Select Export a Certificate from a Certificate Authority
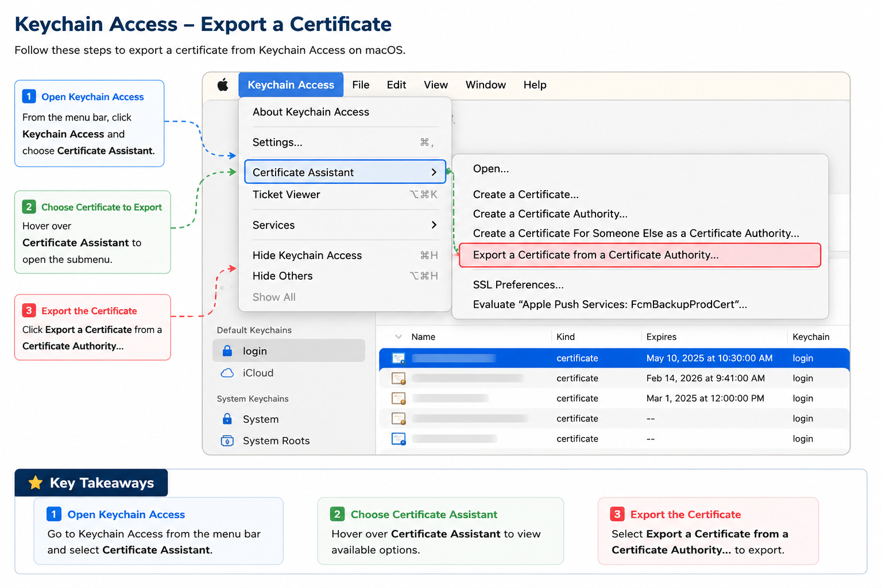This screenshot has height=588, width=882. 640,255
